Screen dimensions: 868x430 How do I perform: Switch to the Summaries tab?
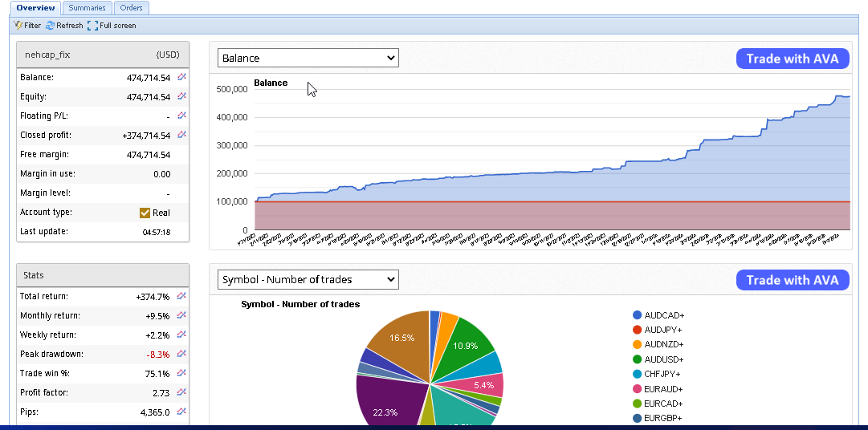tap(87, 8)
